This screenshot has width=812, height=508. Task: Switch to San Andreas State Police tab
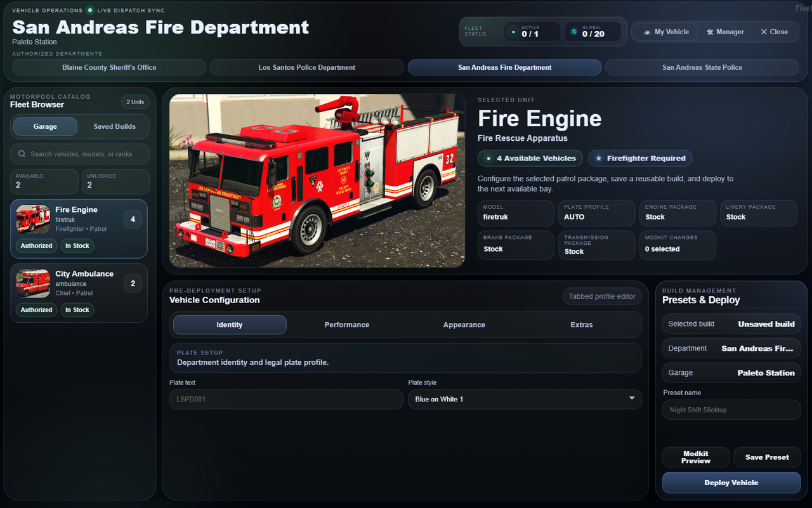[x=702, y=67]
